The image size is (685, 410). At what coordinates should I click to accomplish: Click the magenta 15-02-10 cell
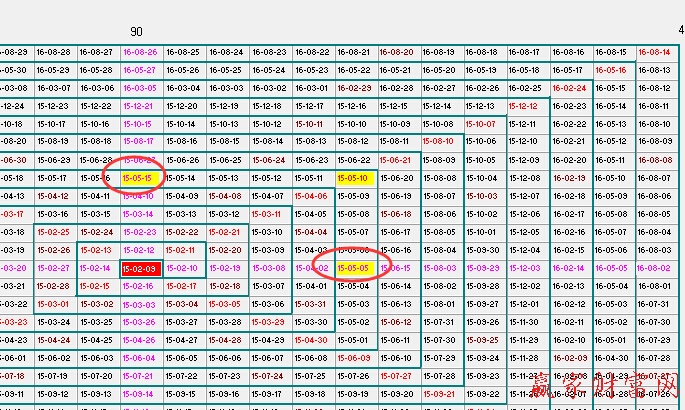(x=182, y=268)
